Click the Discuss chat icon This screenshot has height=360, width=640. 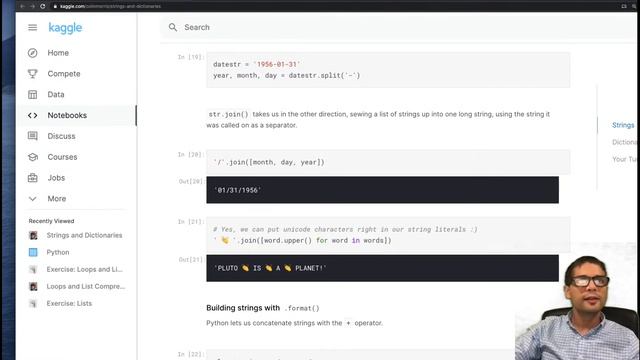point(33,136)
